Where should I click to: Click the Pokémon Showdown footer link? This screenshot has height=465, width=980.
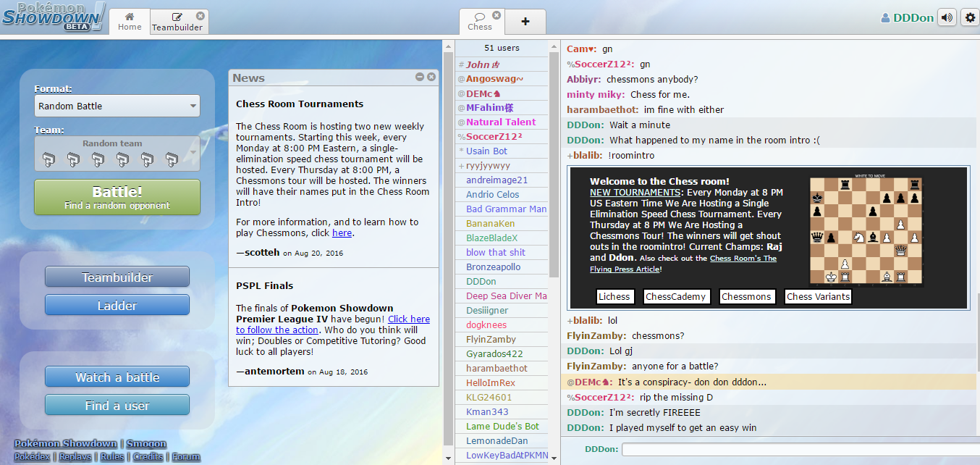pyautogui.click(x=66, y=444)
